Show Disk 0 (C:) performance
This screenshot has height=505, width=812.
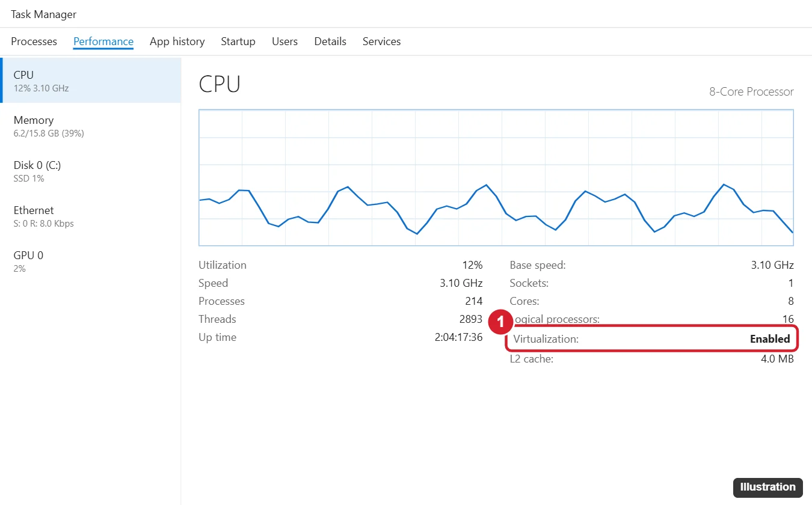[x=90, y=171]
